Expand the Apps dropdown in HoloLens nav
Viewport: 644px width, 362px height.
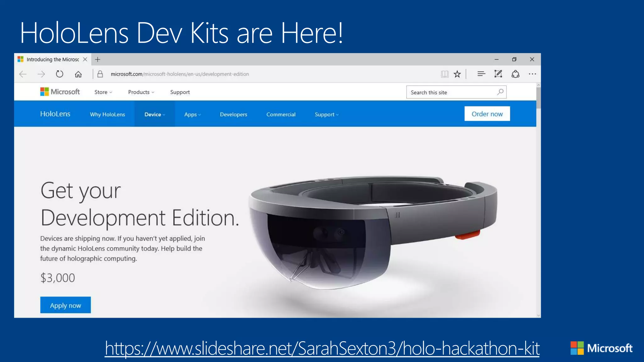click(192, 114)
